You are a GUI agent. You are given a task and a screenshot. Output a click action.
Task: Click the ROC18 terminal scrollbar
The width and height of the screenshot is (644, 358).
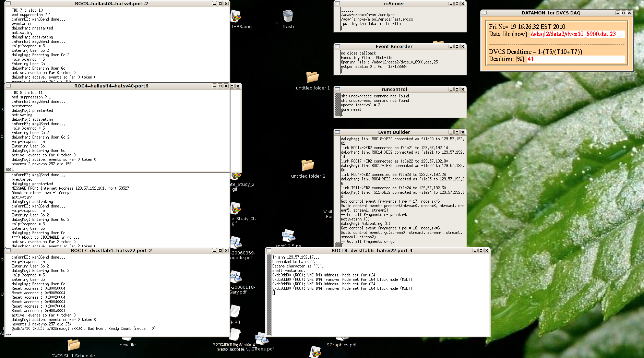click(269, 295)
